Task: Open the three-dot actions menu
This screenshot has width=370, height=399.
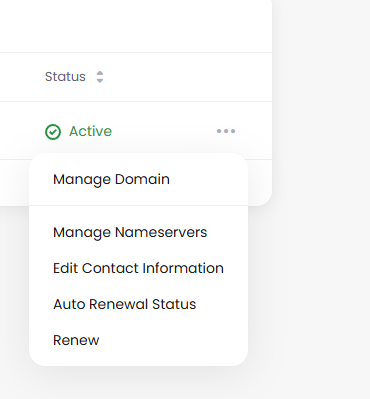Action: pyautogui.click(x=226, y=131)
